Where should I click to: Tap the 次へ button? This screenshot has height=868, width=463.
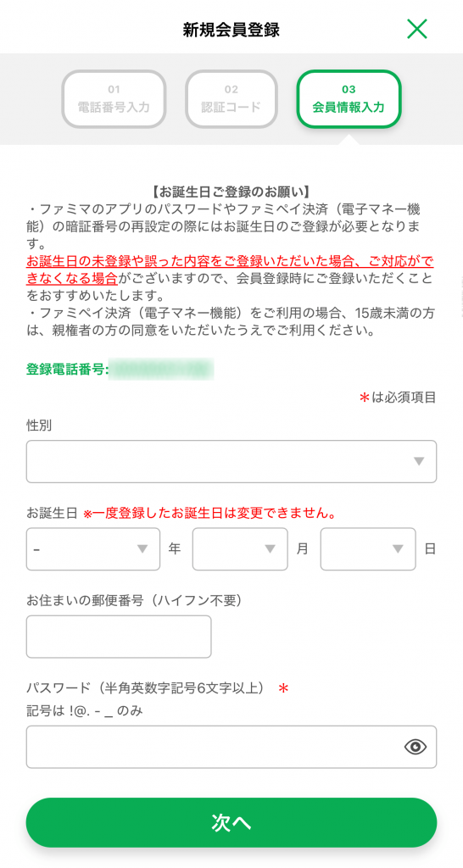click(x=231, y=822)
